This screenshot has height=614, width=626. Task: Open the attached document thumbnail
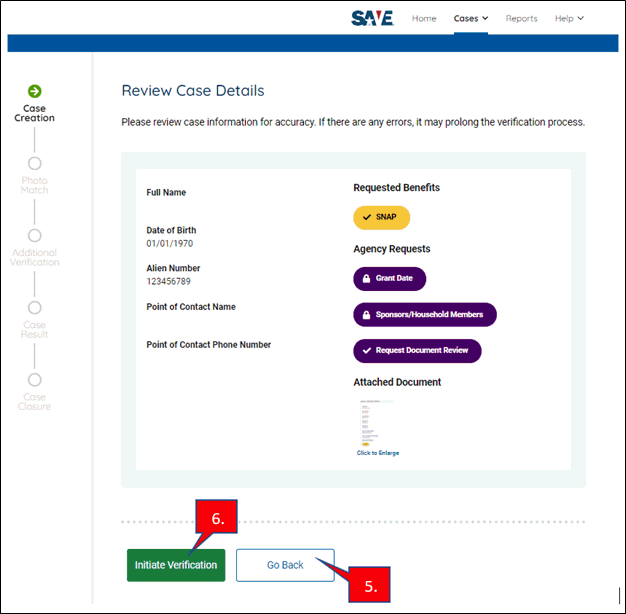375,423
